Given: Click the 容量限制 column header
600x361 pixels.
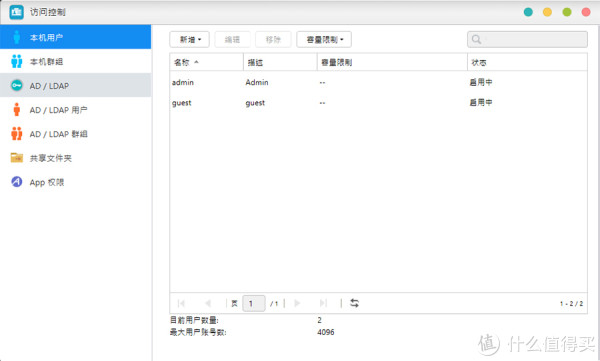Looking at the screenshot, I should pos(392,62).
